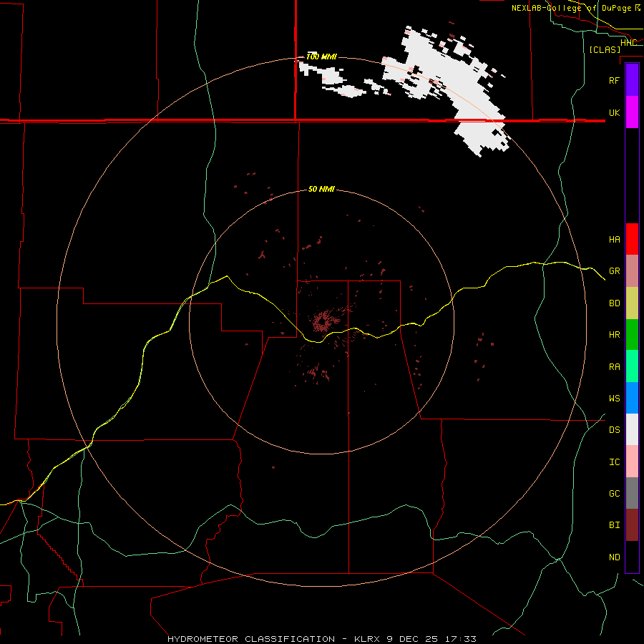Click the BD yellow legend swatch
The width and height of the screenshot is (644, 644).
[632, 303]
